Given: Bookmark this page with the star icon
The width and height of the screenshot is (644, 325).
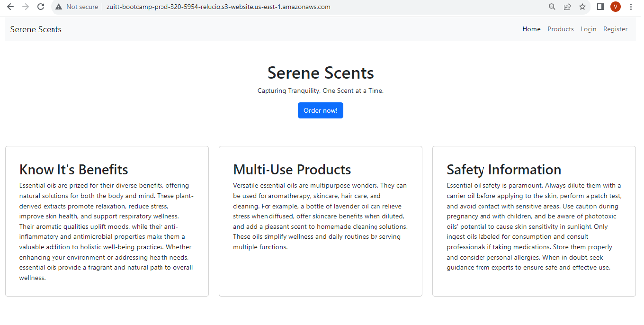Looking at the screenshot, I should [582, 7].
